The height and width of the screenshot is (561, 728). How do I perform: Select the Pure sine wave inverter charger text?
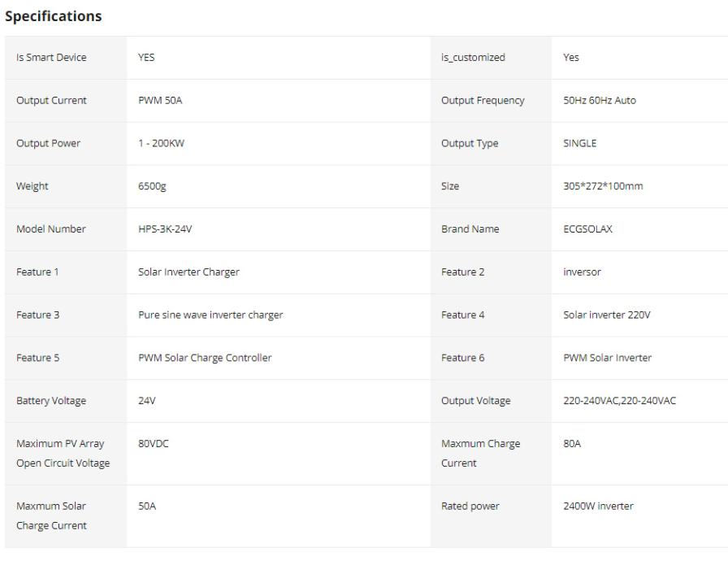click(210, 315)
